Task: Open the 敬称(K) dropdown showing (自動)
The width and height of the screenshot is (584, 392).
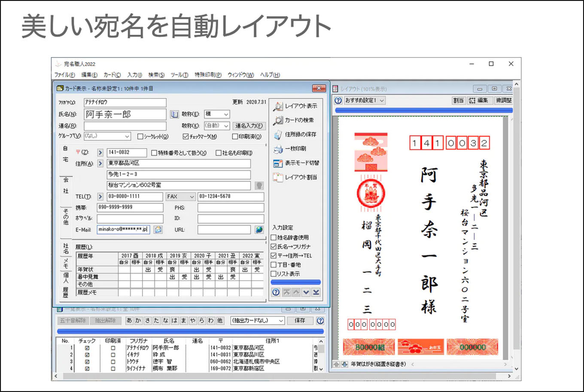Action: point(217,126)
